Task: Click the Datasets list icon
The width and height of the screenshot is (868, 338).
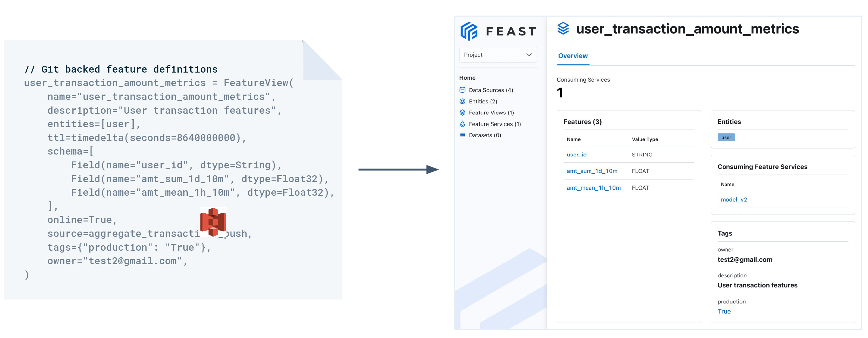Action: pyautogui.click(x=462, y=135)
